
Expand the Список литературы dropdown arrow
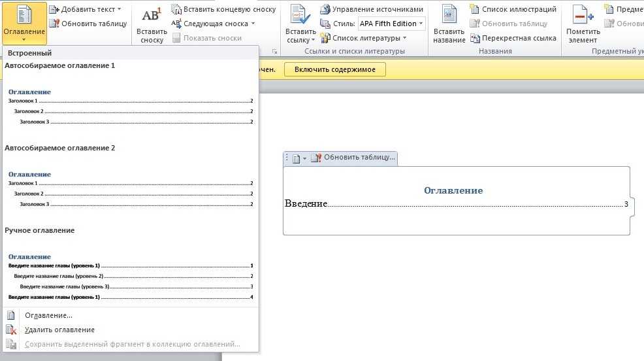405,38
